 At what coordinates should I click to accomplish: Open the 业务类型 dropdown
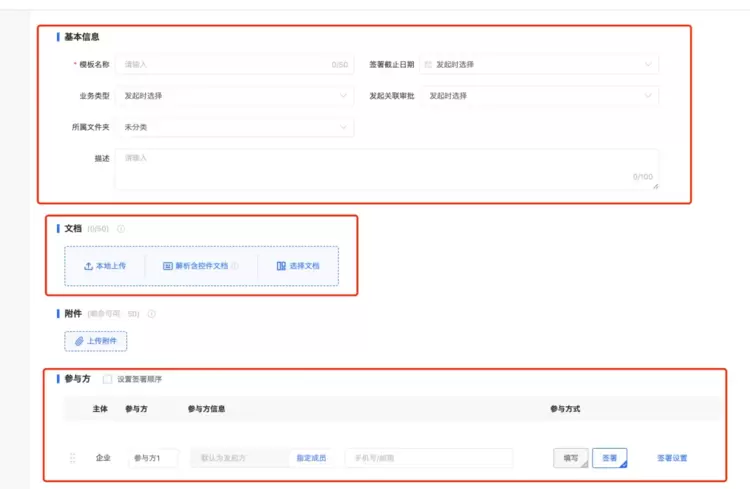tap(235, 96)
